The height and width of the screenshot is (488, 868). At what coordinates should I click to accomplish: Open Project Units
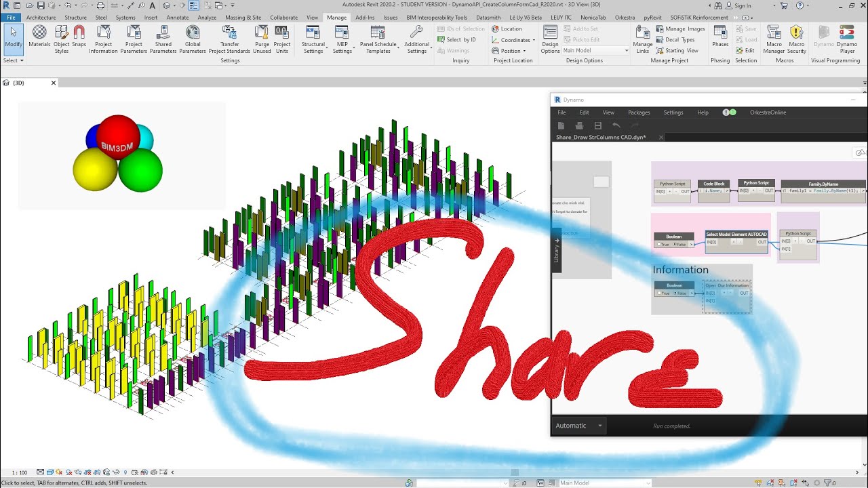click(x=282, y=38)
